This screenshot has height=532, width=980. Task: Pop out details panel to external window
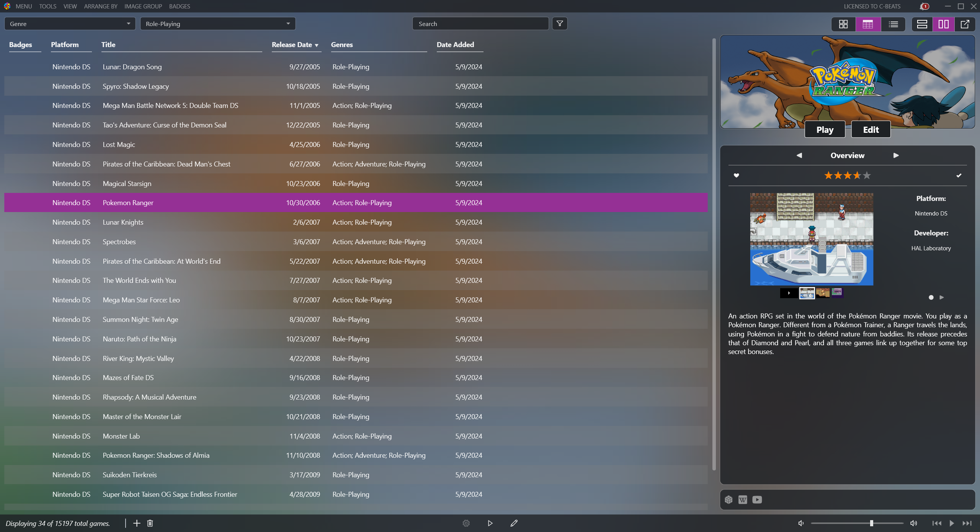[x=965, y=24]
